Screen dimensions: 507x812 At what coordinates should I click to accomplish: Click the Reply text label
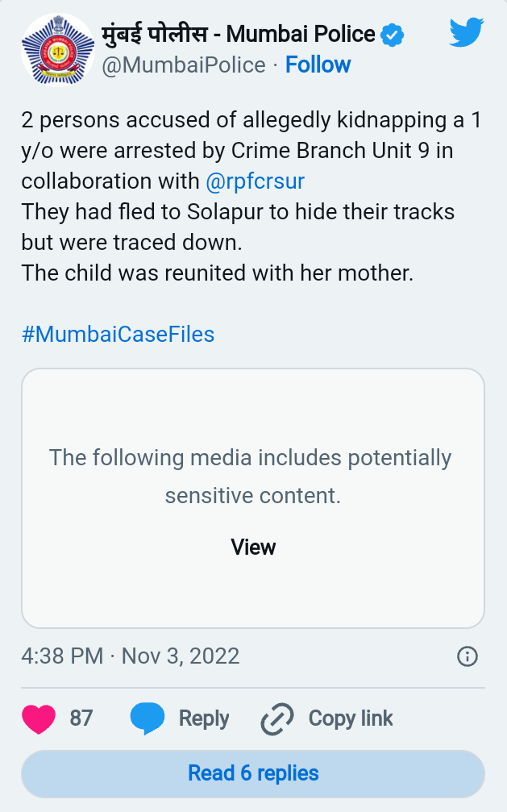204,718
